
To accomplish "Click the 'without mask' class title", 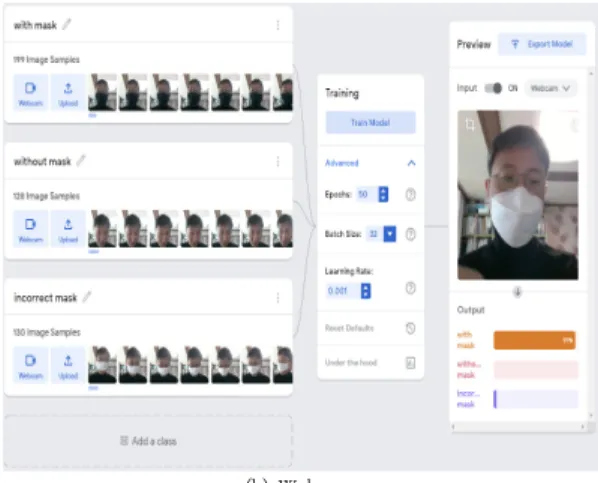I will [42, 162].
